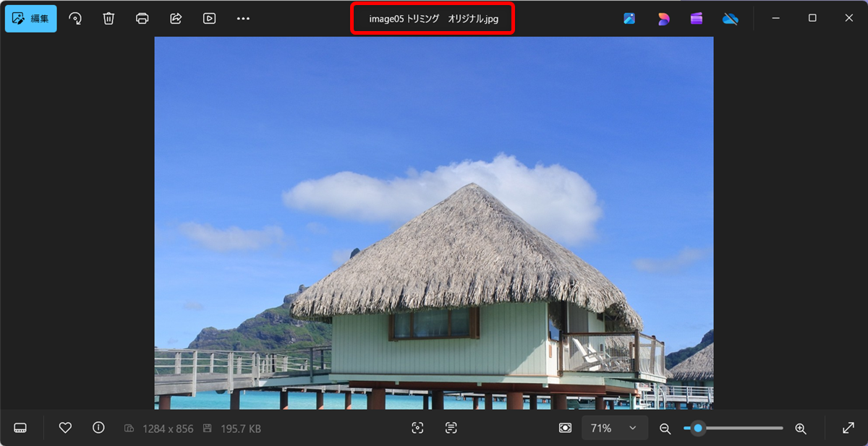Maximize the Photos window
The height and width of the screenshot is (446, 868).
click(x=812, y=18)
